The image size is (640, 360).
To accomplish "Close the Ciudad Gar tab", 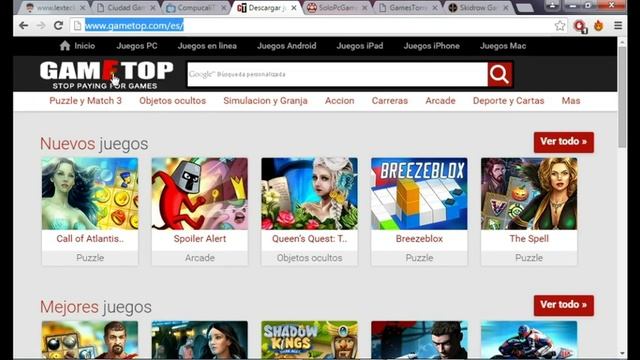I will pos(153,8).
